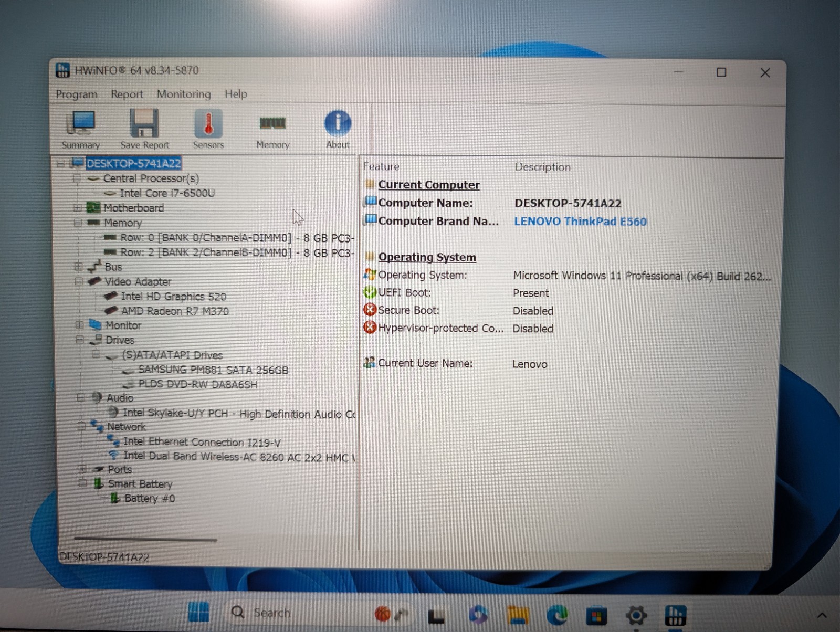Open the Summary toolbar icon

coord(81,130)
